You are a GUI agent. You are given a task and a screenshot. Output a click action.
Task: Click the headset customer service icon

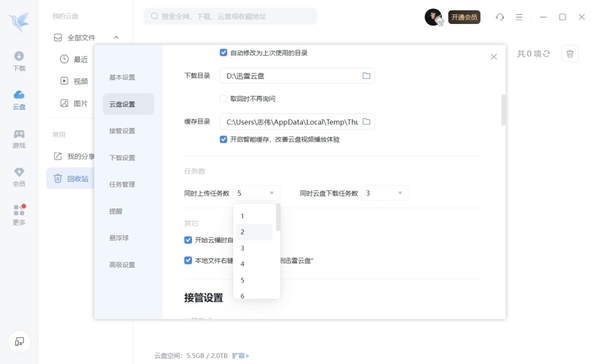[x=500, y=17]
